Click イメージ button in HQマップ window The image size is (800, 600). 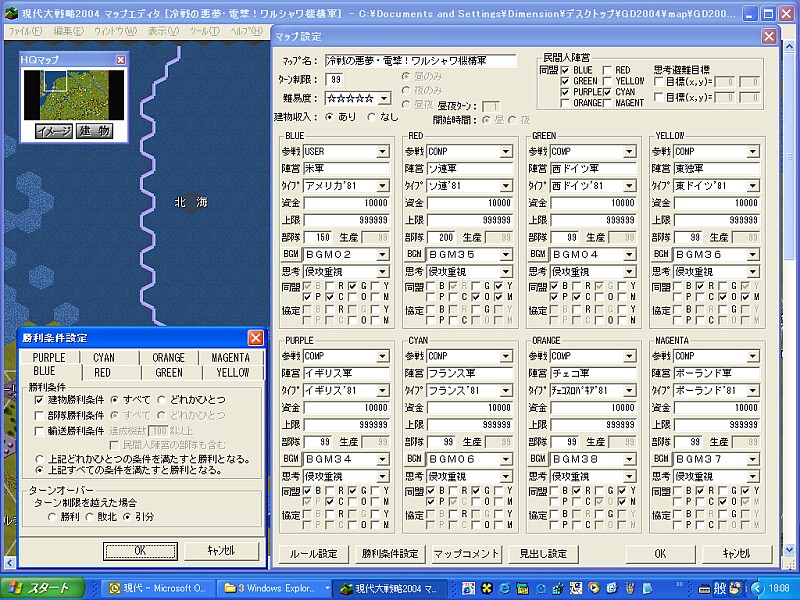(54, 131)
